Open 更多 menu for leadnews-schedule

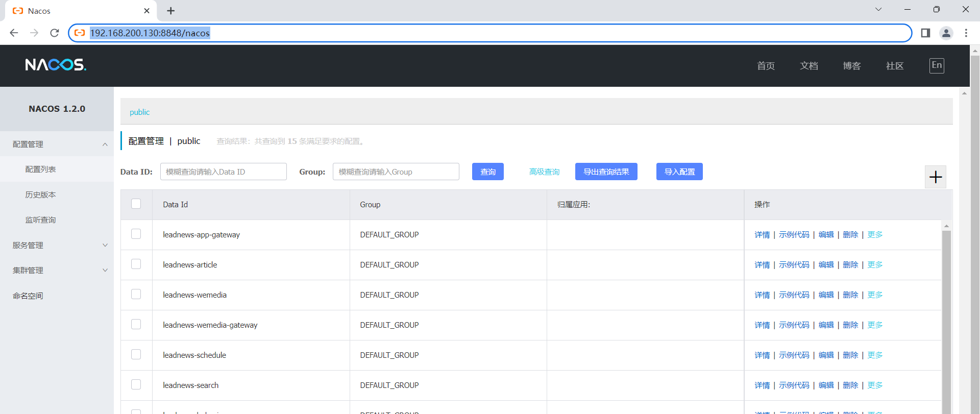875,355
